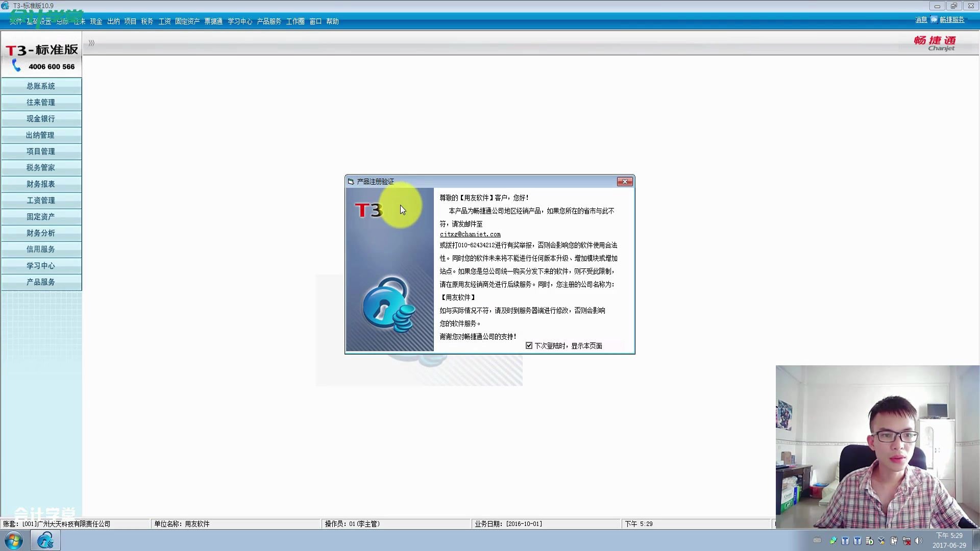Open 现金银行 module in sidebar
Screen dimensions: 980x551
(41, 119)
